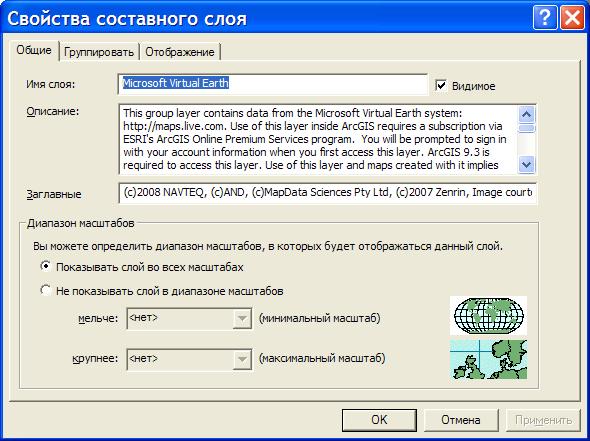Screen dimensions: 590x441
Task: Click the Имя слоя input field
Action: pos(272,84)
